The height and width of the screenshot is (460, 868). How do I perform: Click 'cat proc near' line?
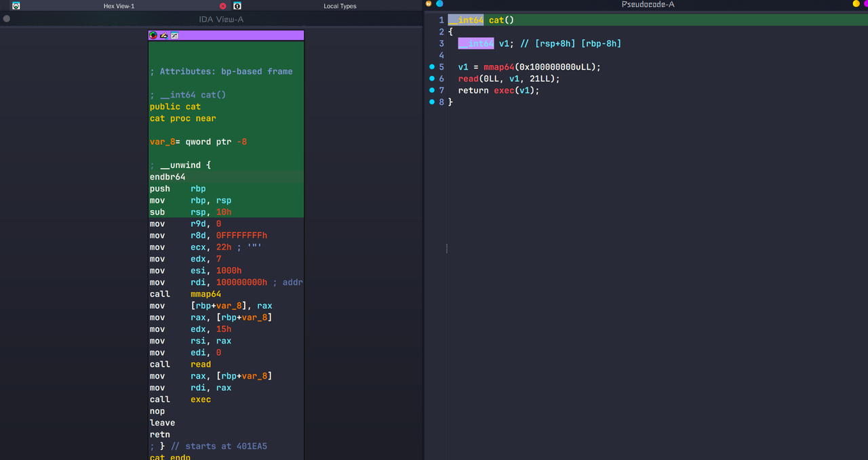tap(183, 118)
